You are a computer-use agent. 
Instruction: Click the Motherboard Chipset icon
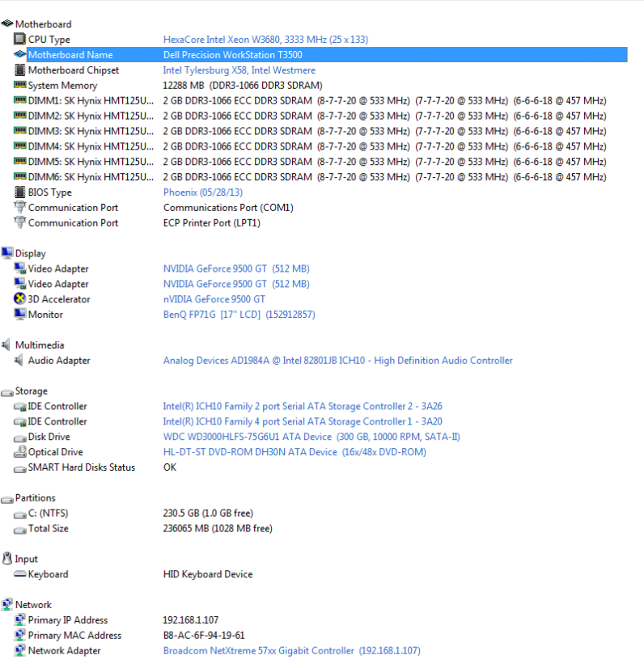pyautogui.click(x=19, y=70)
